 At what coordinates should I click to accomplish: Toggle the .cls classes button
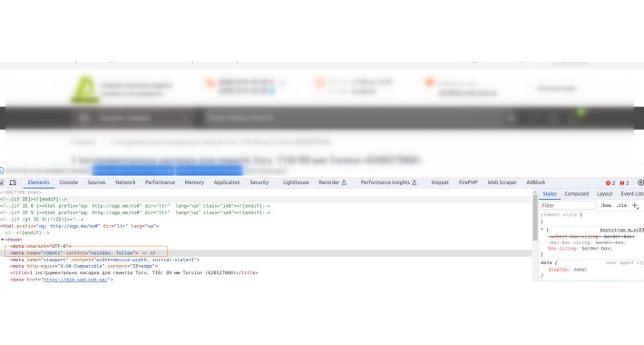tap(621, 205)
